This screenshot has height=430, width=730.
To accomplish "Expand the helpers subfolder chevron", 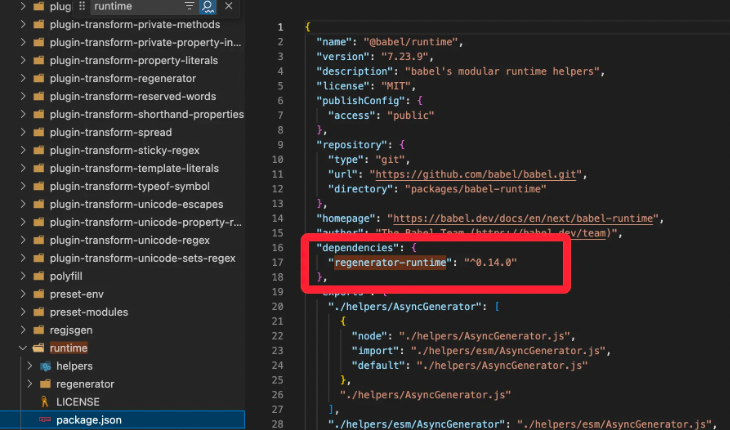I will pos(30,366).
